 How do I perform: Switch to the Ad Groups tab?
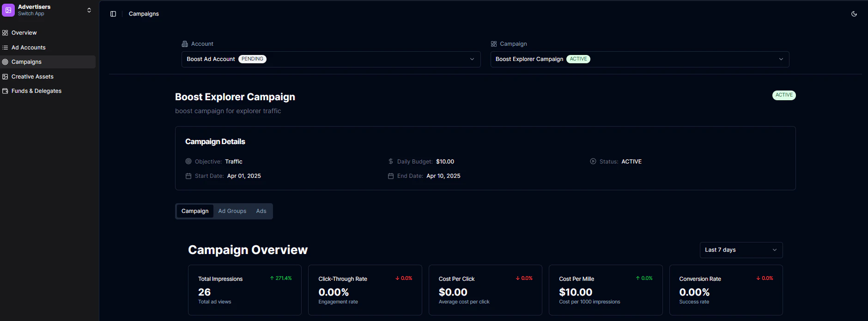click(x=232, y=211)
